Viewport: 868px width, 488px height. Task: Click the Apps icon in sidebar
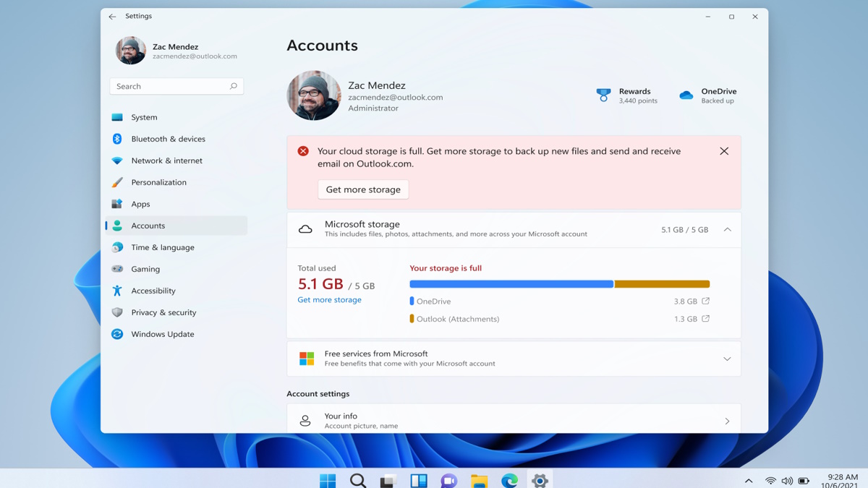point(117,204)
